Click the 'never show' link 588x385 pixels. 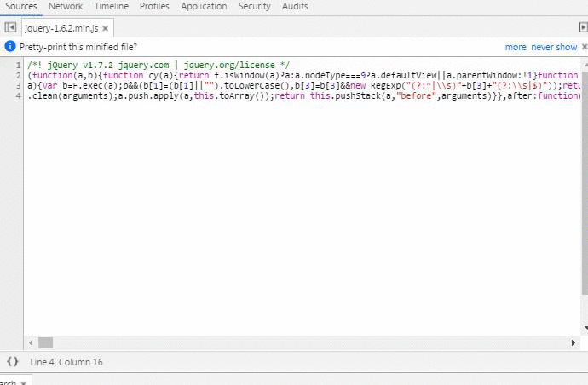pos(554,47)
